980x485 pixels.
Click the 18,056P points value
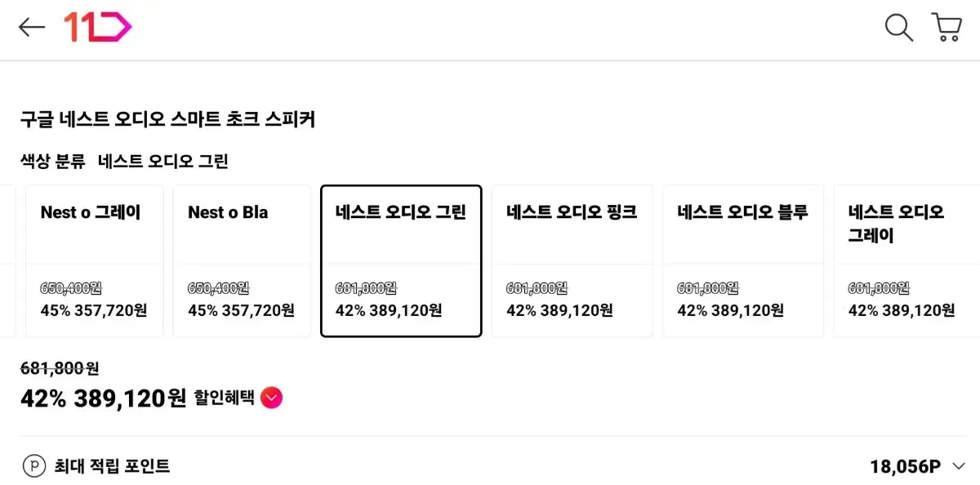(x=905, y=466)
